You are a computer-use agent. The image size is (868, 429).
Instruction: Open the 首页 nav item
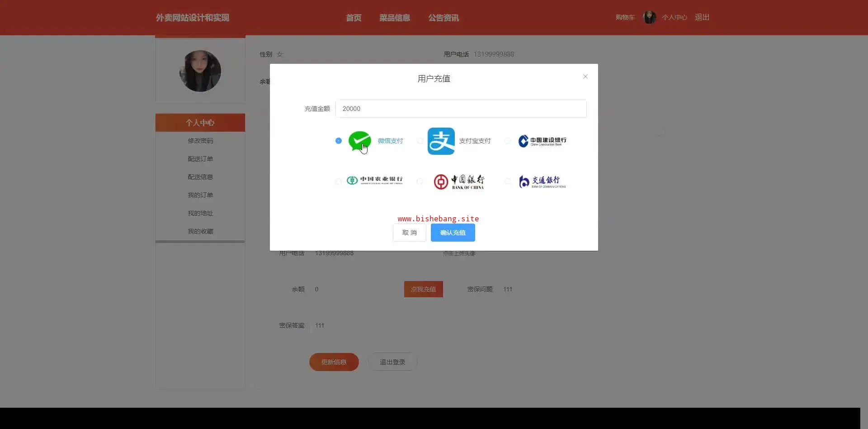tap(354, 18)
